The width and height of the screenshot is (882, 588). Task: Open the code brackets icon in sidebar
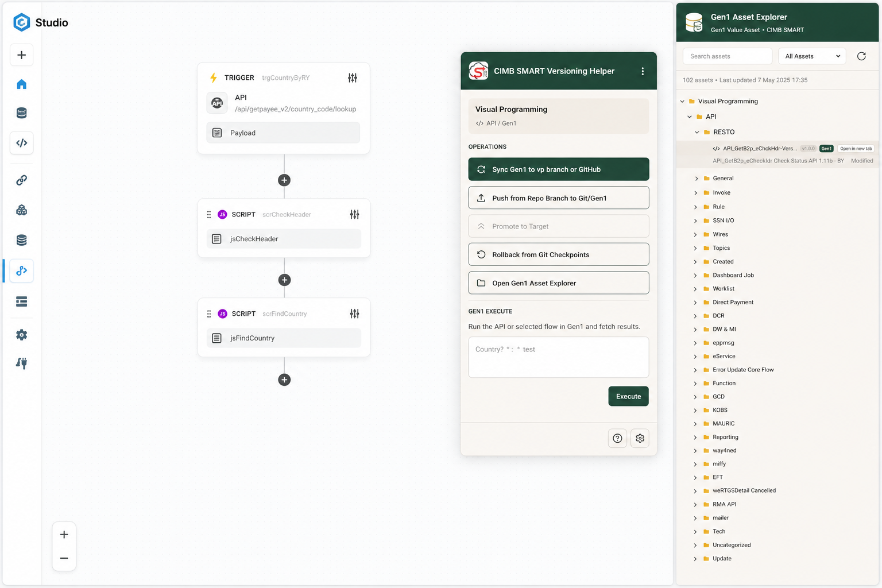pos(21,143)
